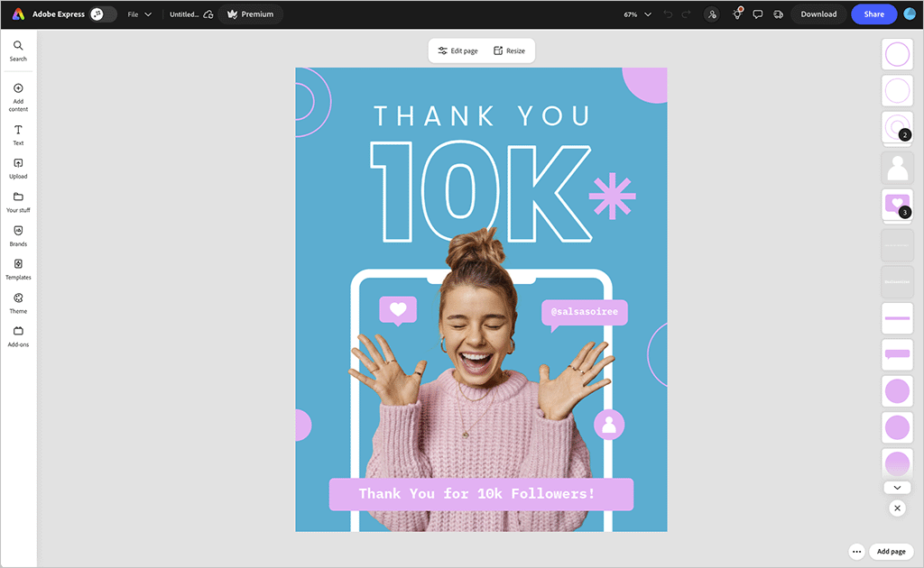The height and width of the screenshot is (568, 924).
Task: Open more options with the ellipsis button
Action: [x=856, y=551]
